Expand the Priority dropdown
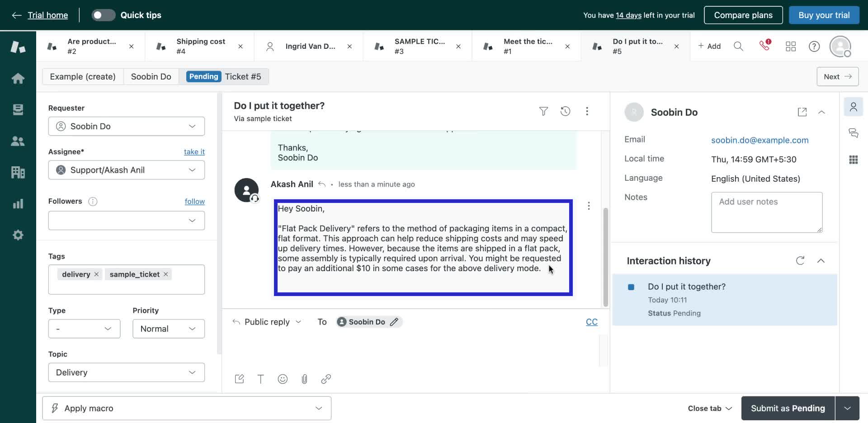Viewport: 868px width, 423px height. tap(168, 329)
